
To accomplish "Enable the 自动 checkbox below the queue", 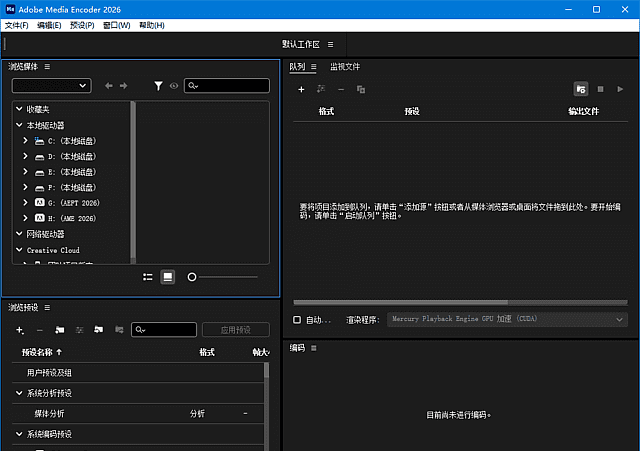I will coord(297,320).
